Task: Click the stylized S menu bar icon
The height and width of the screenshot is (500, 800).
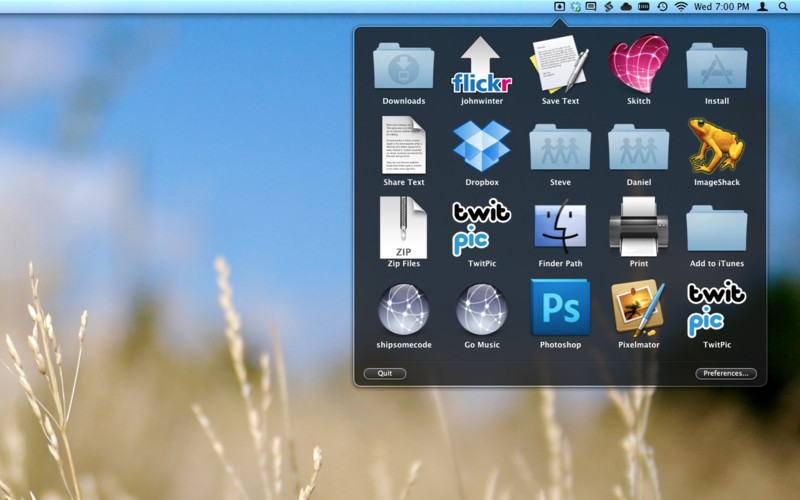Action: coord(608,7)
